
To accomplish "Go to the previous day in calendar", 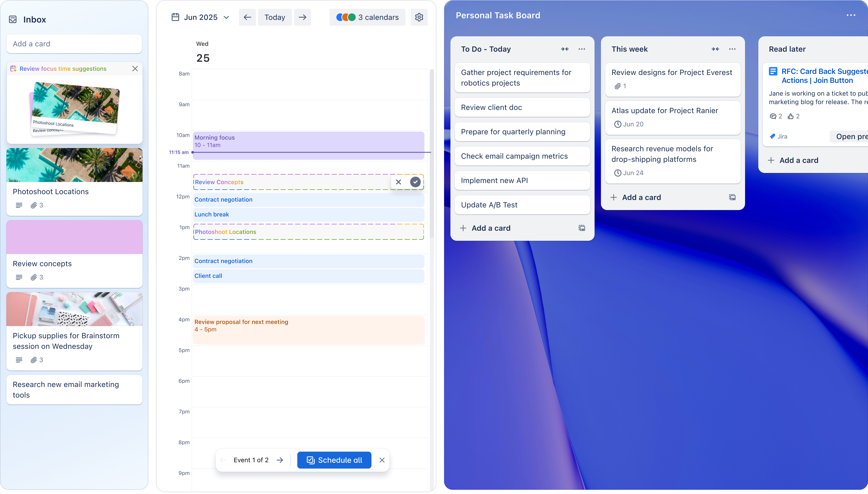I will tap(247, 17).
